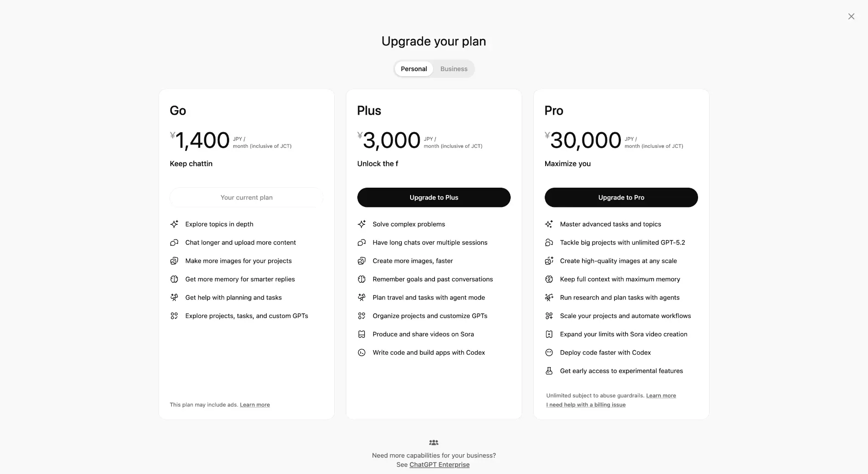868x474 pixels.
Task: Open Learn more link about abuse guardrails
Action: point(661,396)
